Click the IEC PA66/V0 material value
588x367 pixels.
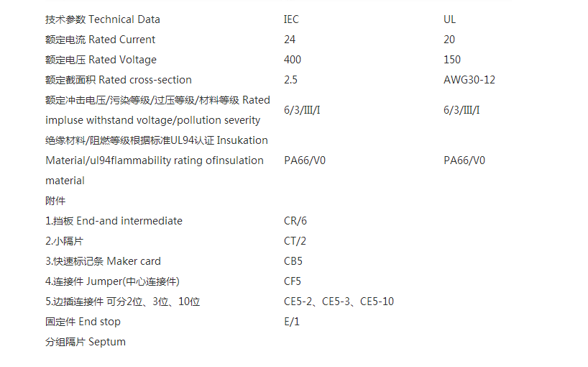coord(305,160)
